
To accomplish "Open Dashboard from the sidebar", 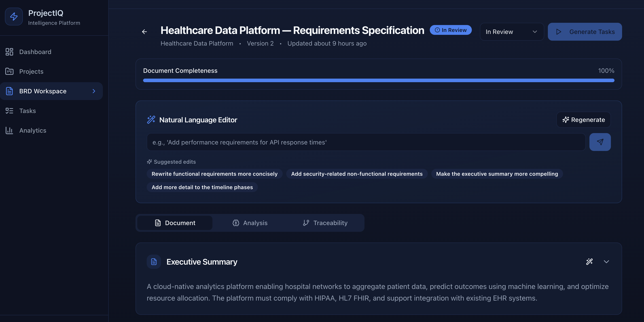I will pyautogui.click(x=35, y=52).
